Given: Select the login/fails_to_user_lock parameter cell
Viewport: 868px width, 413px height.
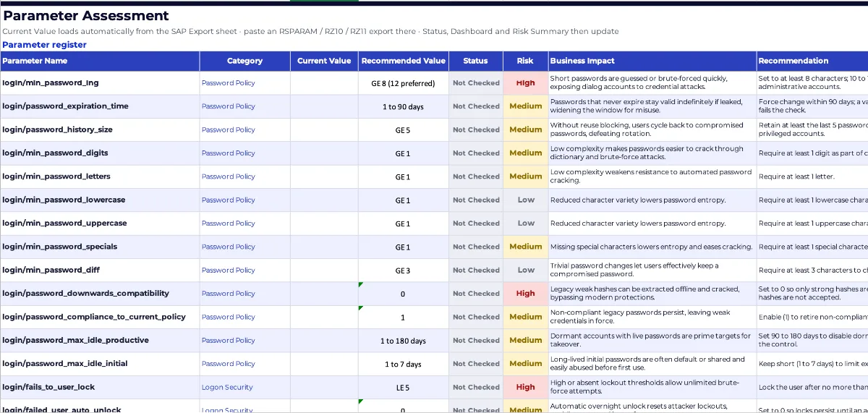Looking at the screenshot, I should coord(100,387).
